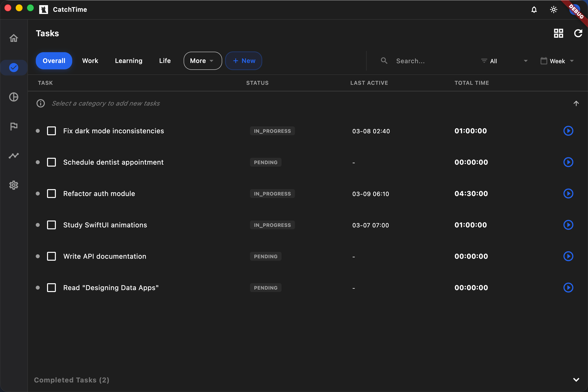The width and height of the screenshot is (588, 392).
Task: Tick the Write API documentation checkbox
Action: coord(51,256)
